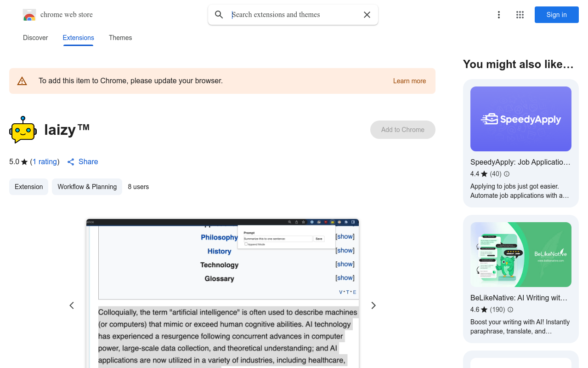The height and width of the screenshot is (368, 588).
Task: Click the 5.0 star rating
Action: click(18, 161)
